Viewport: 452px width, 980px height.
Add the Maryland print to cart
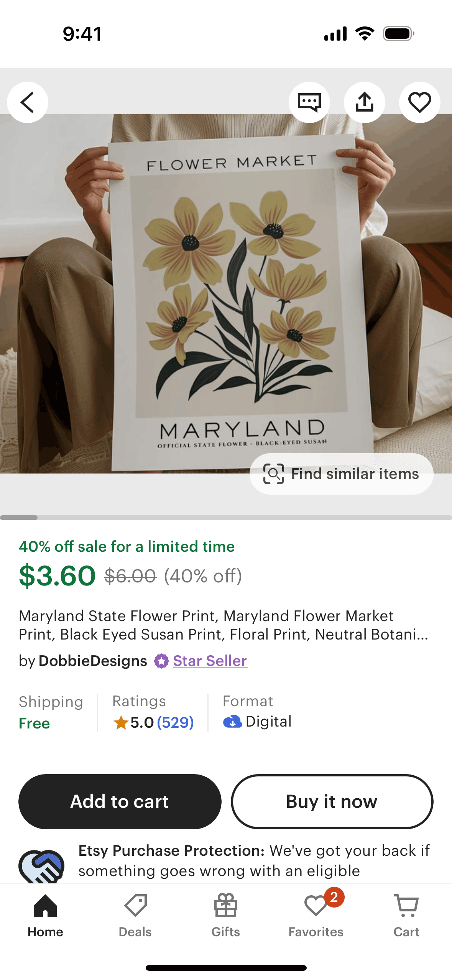pyautogui.click(x=120, y=802)
